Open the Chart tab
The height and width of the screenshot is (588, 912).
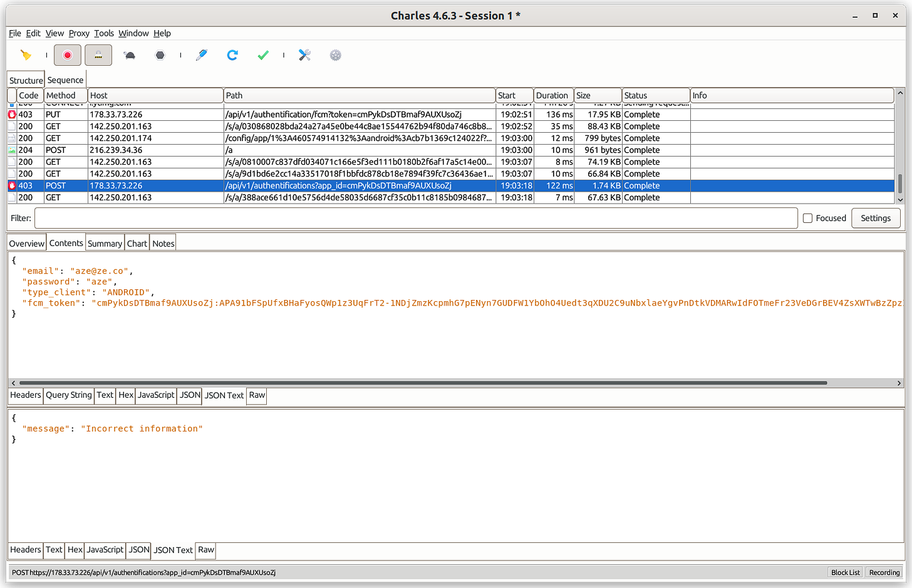[137, 244]
